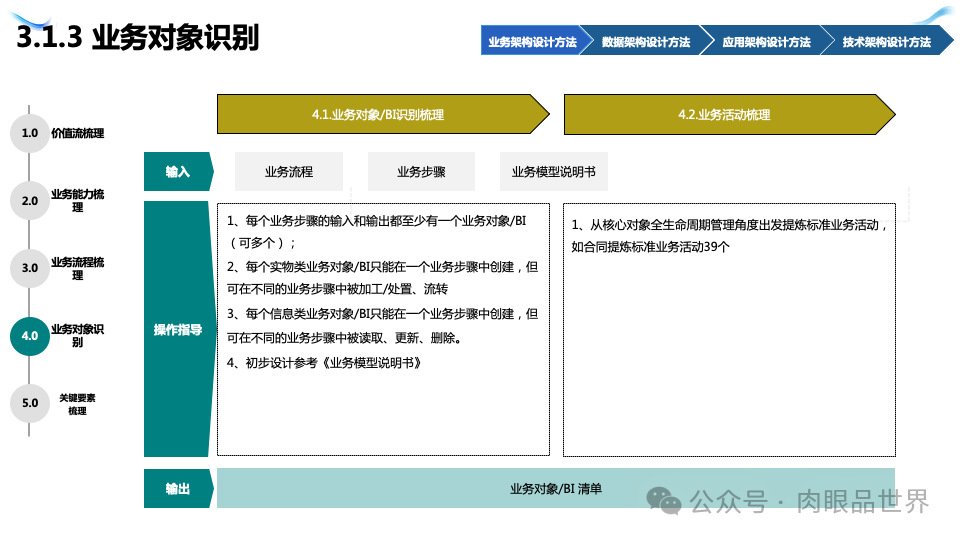Select the 价值流梳理 step label

click(78, 133)
